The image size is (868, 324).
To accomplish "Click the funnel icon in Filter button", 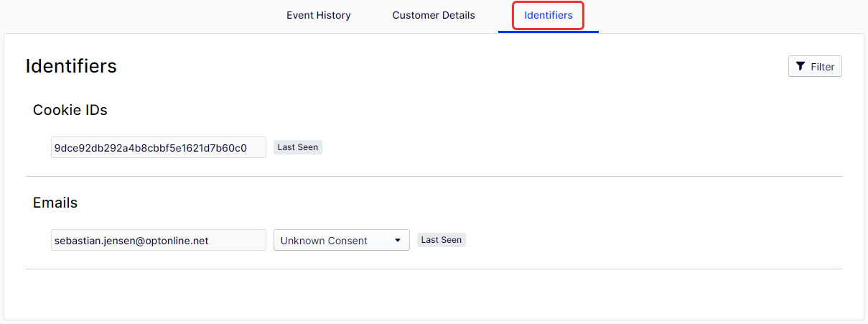I will pos(801,67).
